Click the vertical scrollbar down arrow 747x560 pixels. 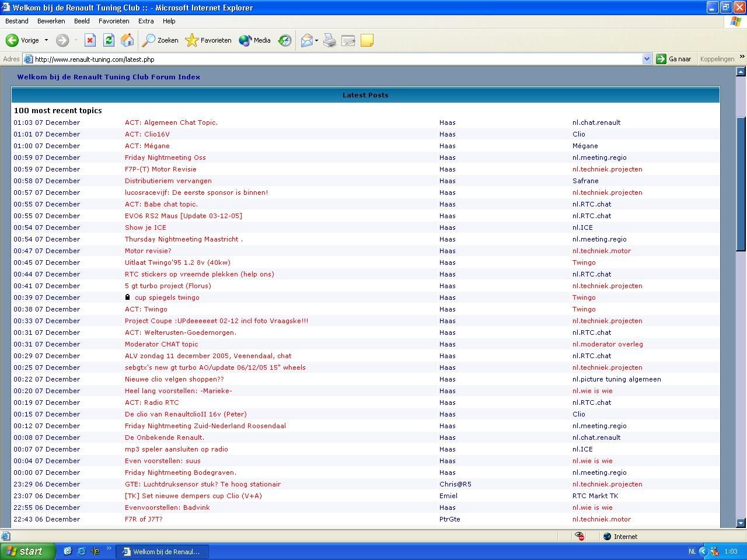click(x=741, y=523)
